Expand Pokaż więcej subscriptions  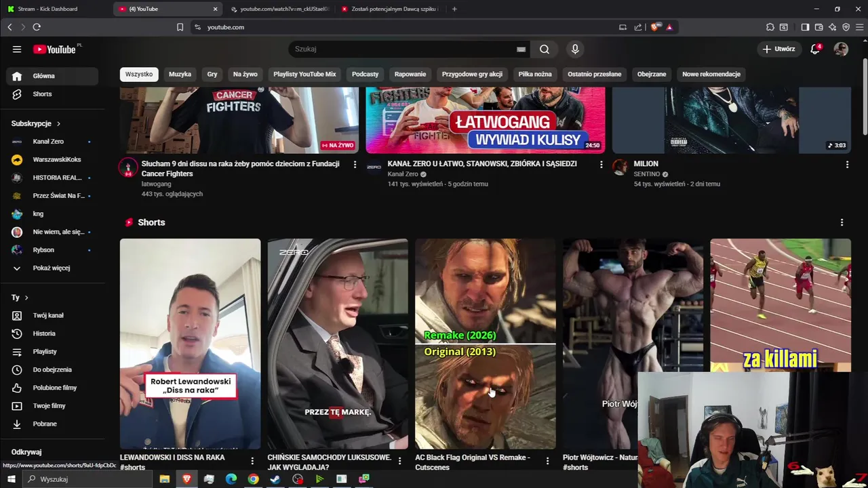click(x=51, y=268)
